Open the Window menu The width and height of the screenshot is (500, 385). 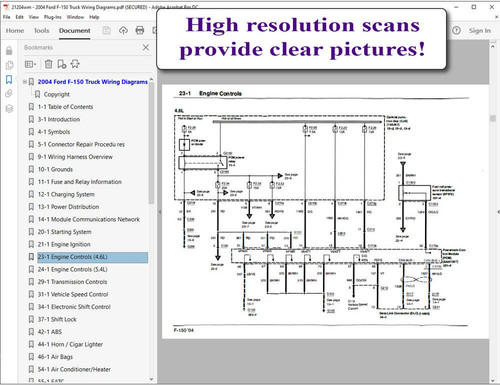(75, 17)
